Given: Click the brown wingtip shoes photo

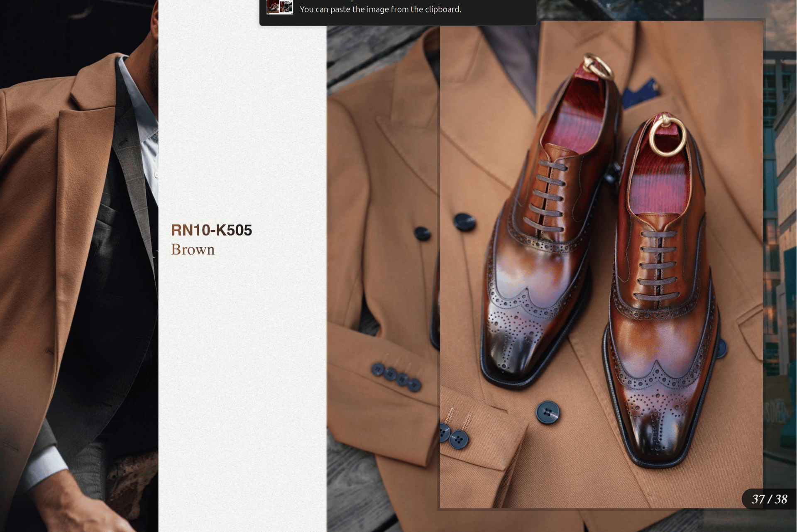Looking at the screenshot, I should pyautogui.click(x=601, y=265).
